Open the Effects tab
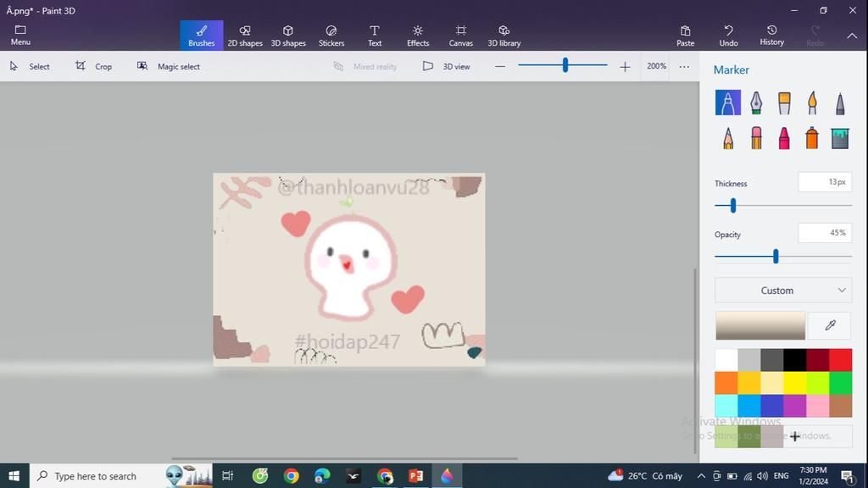Viewport: 868px width, 488px height. [x=417, y=36]
